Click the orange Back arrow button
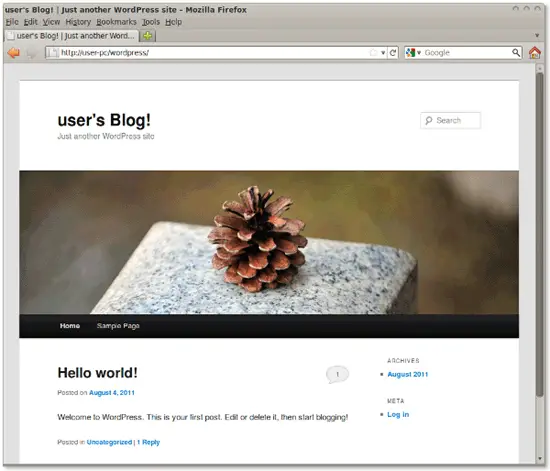The width and height of the screenshot is (550, 471). pyautogui.click(x=14, y=53)
